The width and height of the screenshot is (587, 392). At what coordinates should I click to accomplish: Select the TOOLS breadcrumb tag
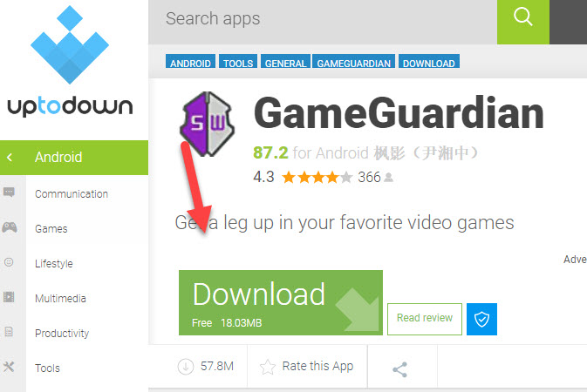click(x=238, y=62)
